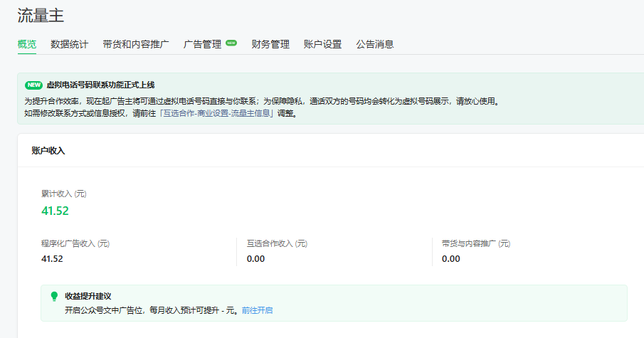The image size is (644, 338).
Task: Open the 账户设置 tab
Action: (x=322, y=44)
